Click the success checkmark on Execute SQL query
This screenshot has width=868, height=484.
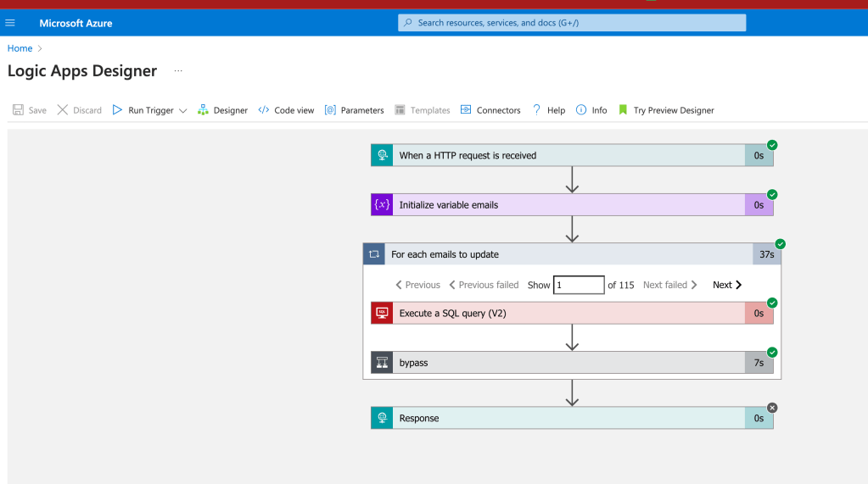(x=772, y=303)
